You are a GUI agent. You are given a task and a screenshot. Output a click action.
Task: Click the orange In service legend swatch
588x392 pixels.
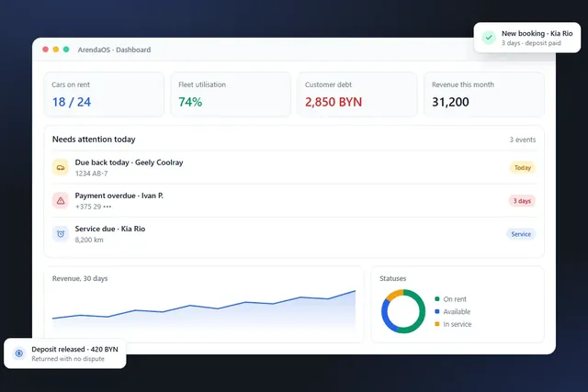coord(437,324)
